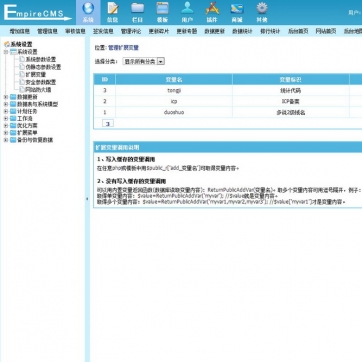Go to 后台首页 in the shortcut bar
This screenshot has height=362, width=362.
(298, 31)
